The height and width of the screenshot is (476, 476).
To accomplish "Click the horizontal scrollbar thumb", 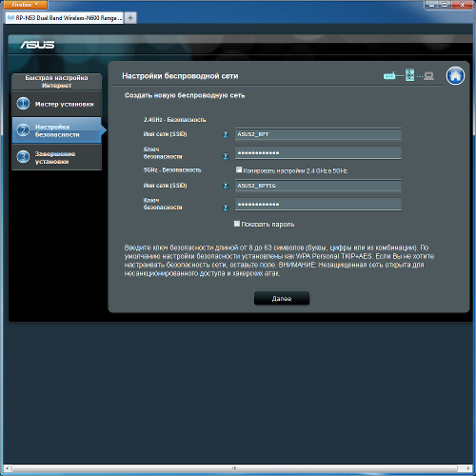I will tap(234, 468).
